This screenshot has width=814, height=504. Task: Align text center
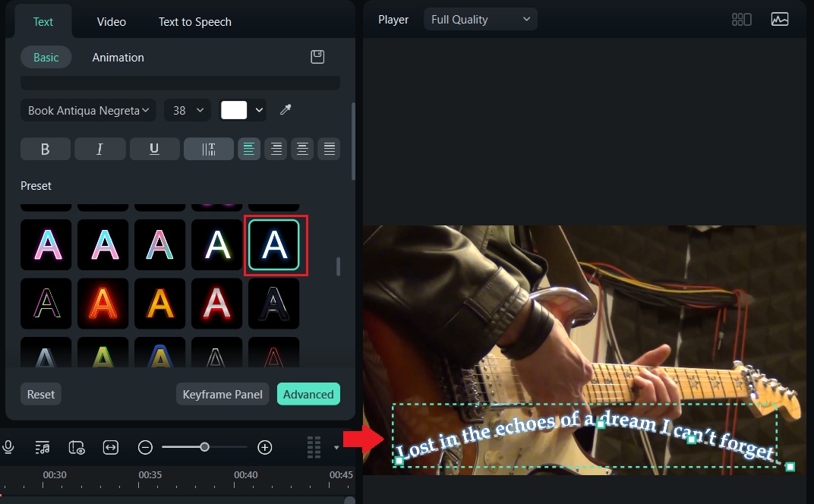(303, 149)
